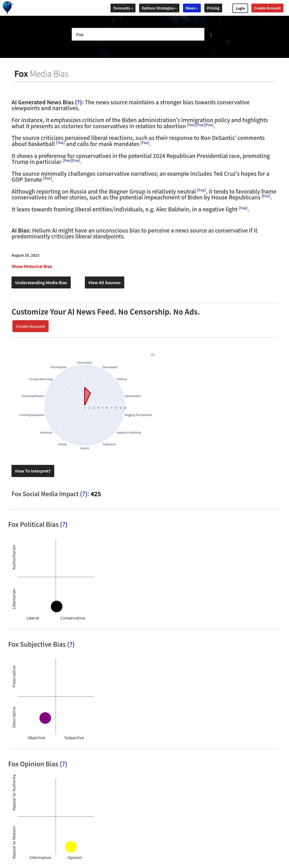
Task: Click the (?) next to Fox Social Media Impact
Action: coord(84,494)
